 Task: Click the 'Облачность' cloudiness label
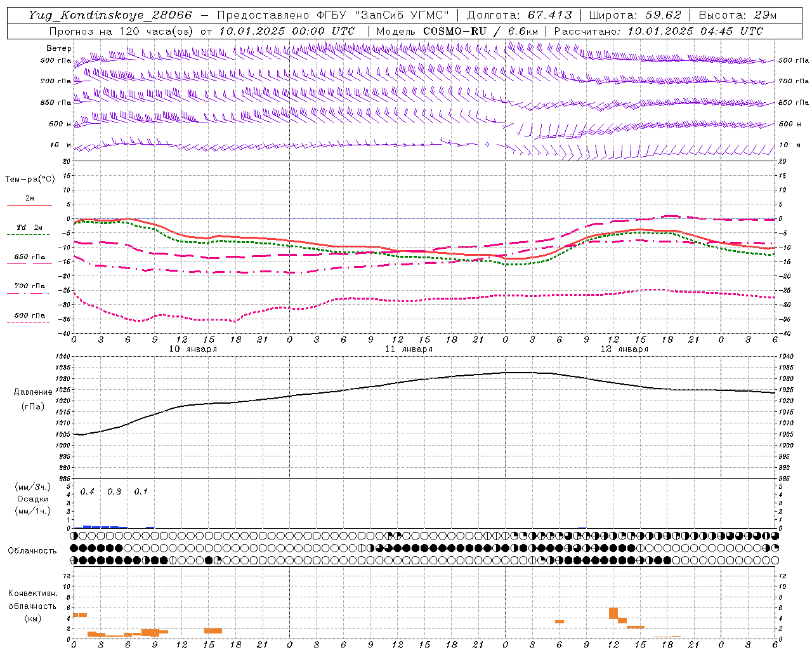click(x=32, y=551)
